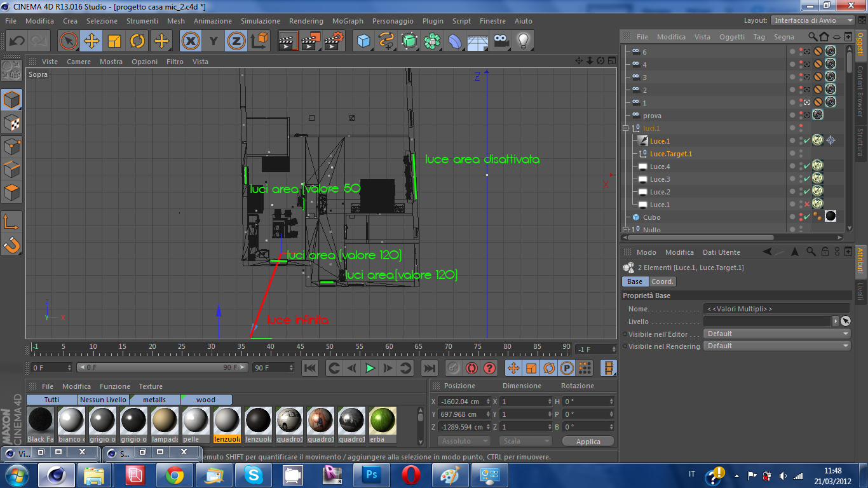Add a floor scene object
This screenshot has height=488, width=868.
478,42
